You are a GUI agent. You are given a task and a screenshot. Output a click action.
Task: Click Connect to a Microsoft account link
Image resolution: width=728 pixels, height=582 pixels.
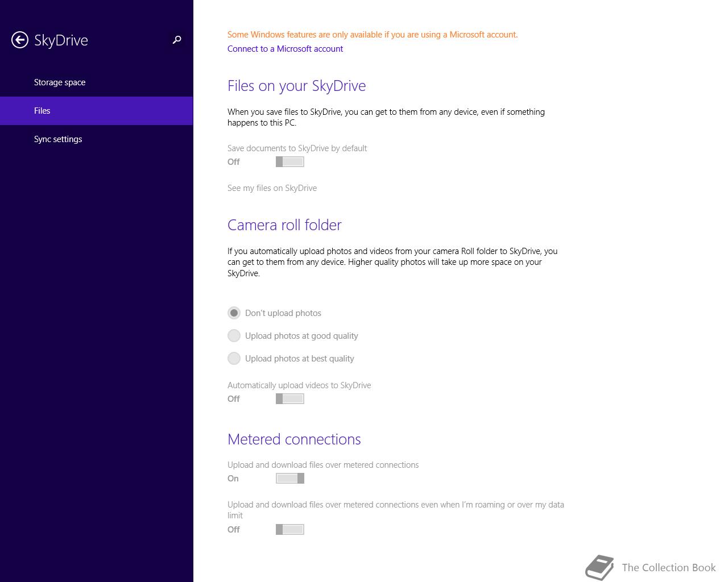click(285, 49)
